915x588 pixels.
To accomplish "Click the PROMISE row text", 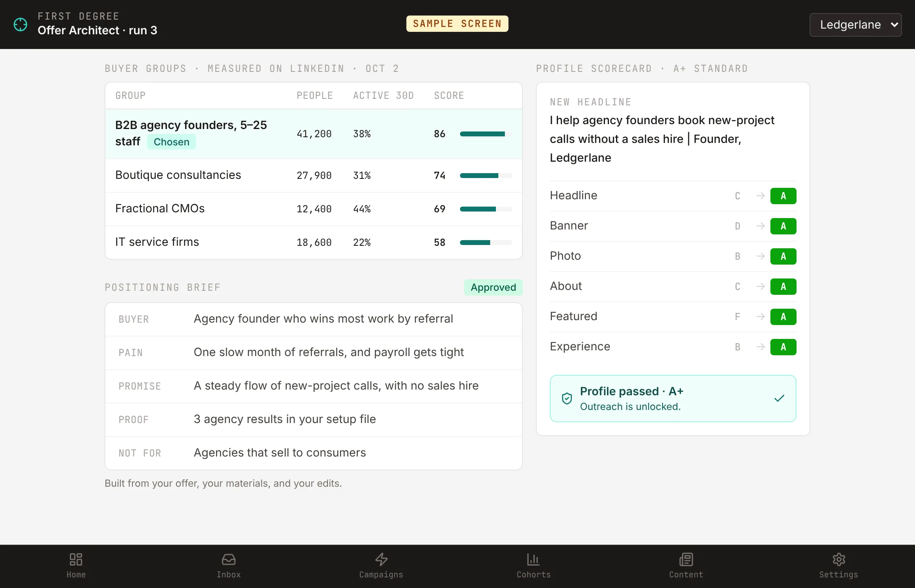I will pyautogui.click(x=336, y=386).
